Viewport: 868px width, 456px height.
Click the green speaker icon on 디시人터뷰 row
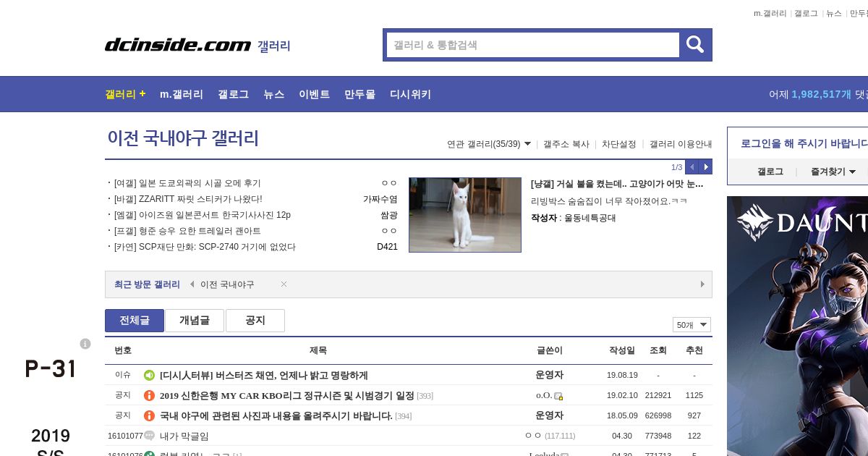coord(149,375)
